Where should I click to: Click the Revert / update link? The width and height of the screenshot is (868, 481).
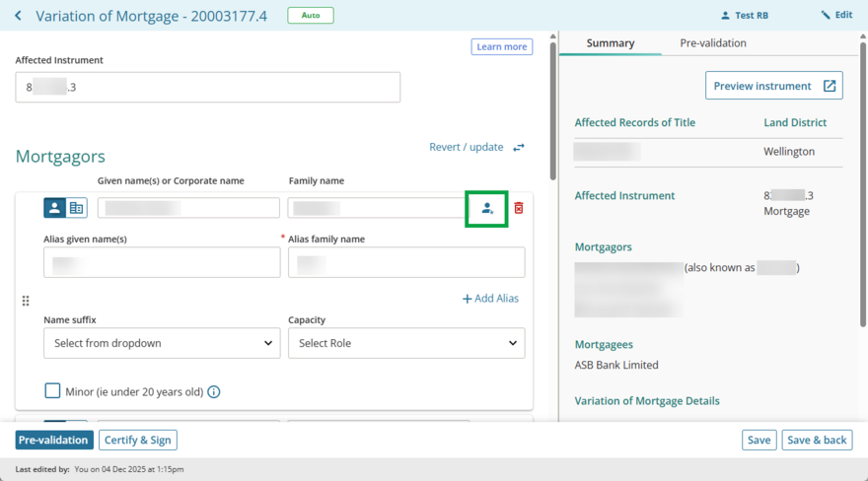(467, 147)
